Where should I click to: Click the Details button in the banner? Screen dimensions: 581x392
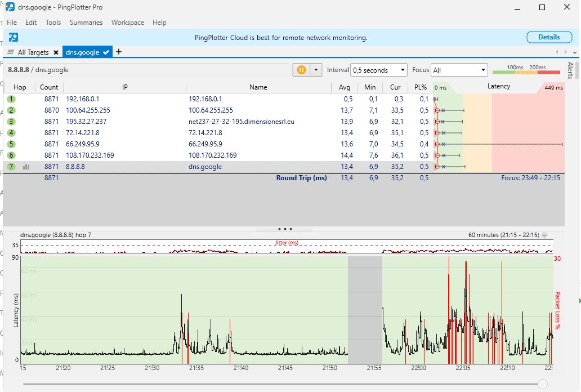coord(549,37)
